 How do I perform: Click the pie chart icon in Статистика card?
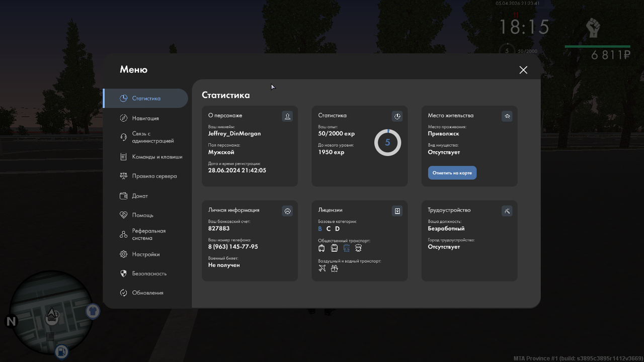397,116
